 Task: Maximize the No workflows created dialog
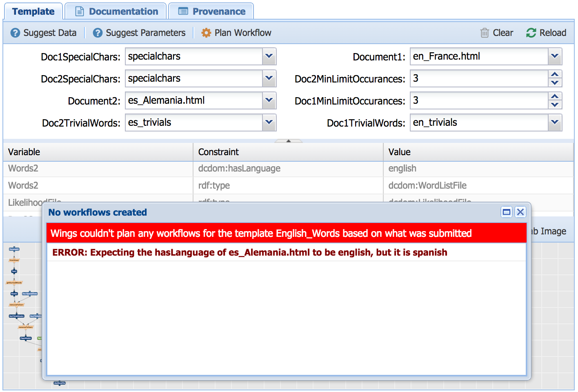tap(507, 212)
